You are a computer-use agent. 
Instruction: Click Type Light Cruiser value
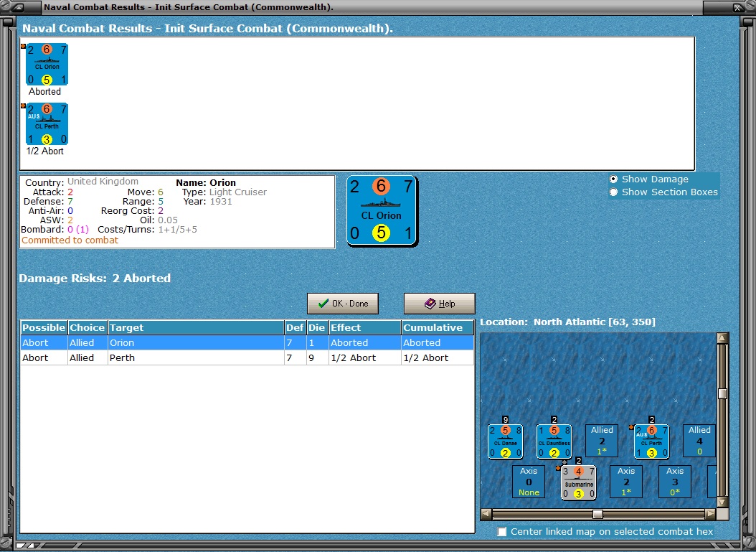237,192
